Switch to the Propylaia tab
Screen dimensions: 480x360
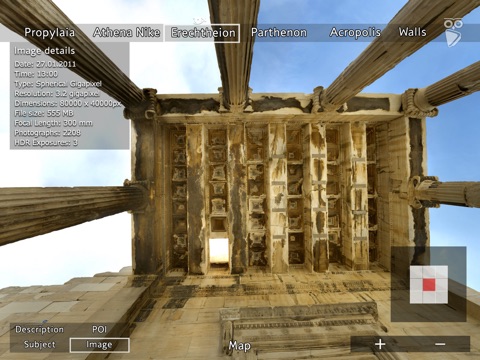pos(50,33)
